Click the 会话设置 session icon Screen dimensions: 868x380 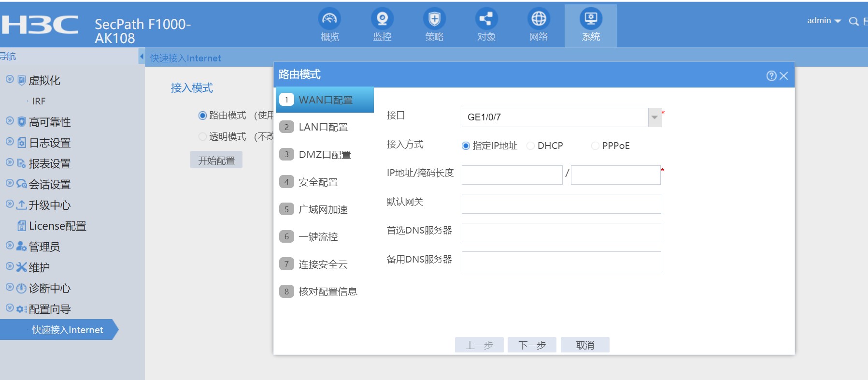tap(22, 184)
